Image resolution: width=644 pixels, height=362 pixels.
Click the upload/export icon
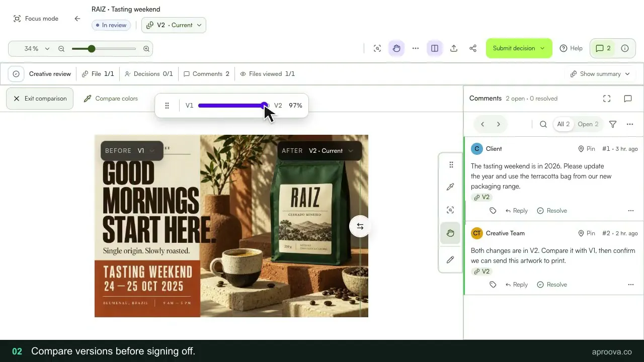(x=454, y=48)
